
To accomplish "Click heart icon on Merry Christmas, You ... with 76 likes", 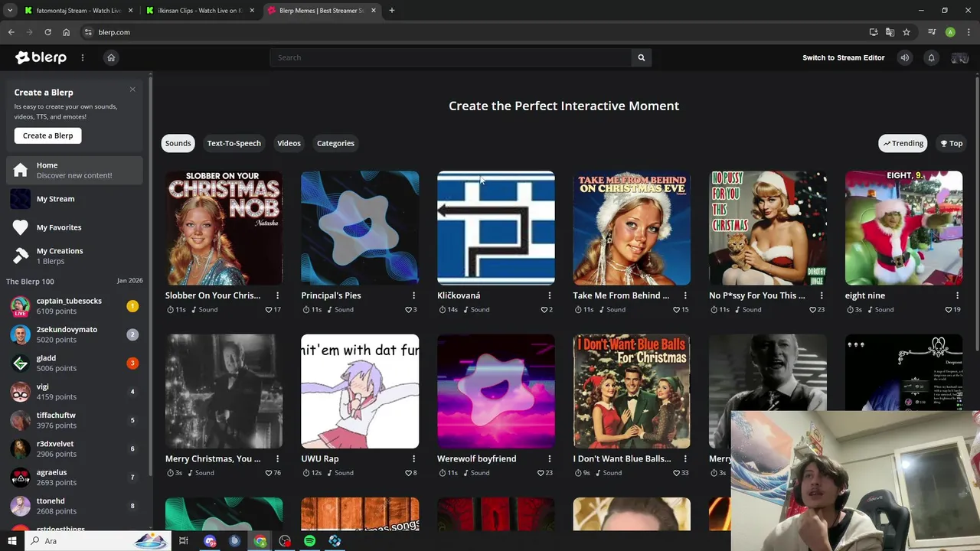I will (x=269, y=473).
